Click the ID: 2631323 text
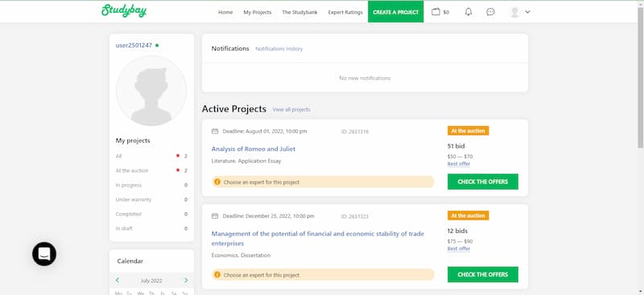Viewport: 644px width, 295px height. pos(355,216)
